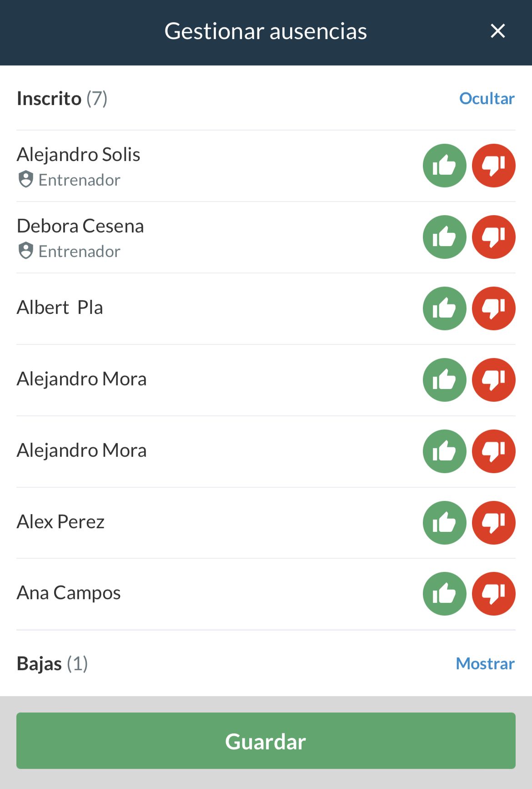Select Ana Campos name in the list
Screen dimensions: 532x789
tap(69, 593)
